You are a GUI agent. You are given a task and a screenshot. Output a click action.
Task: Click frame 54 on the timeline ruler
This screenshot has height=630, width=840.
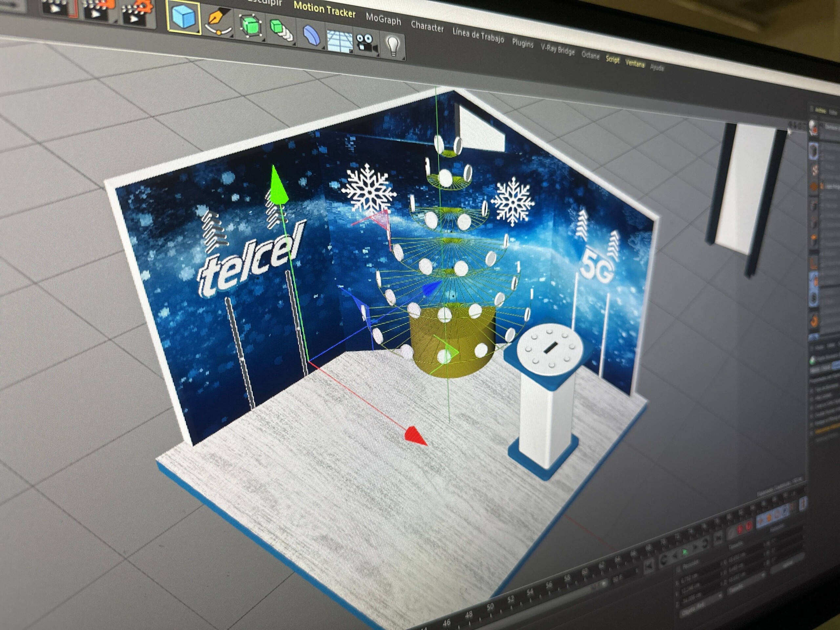pyautogui.click(x=530, y=592)
